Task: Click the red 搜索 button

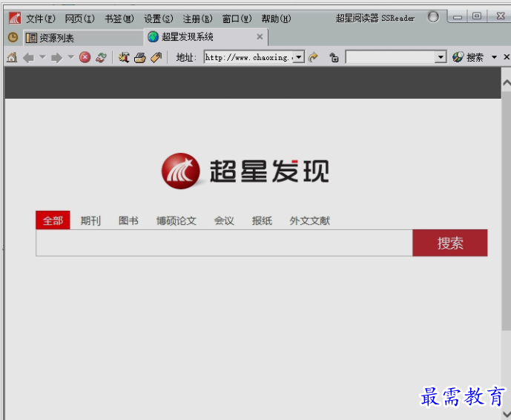Action: [450, 243]
